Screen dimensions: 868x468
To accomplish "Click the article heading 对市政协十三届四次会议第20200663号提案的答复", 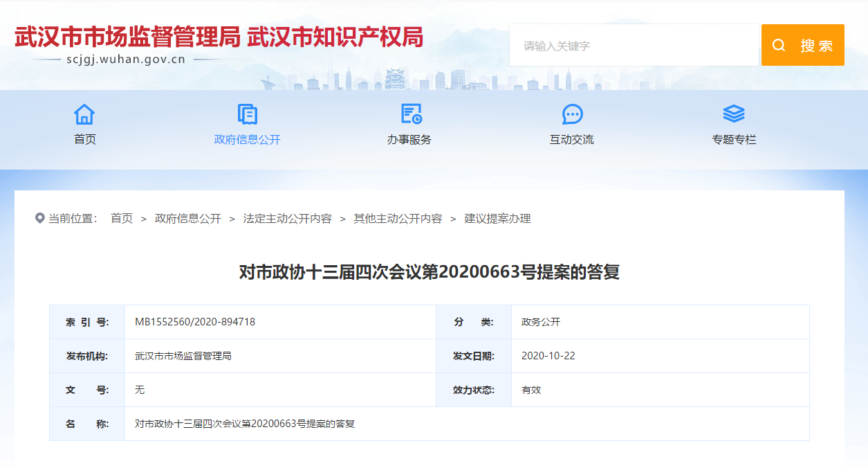I will coord(430,272).
